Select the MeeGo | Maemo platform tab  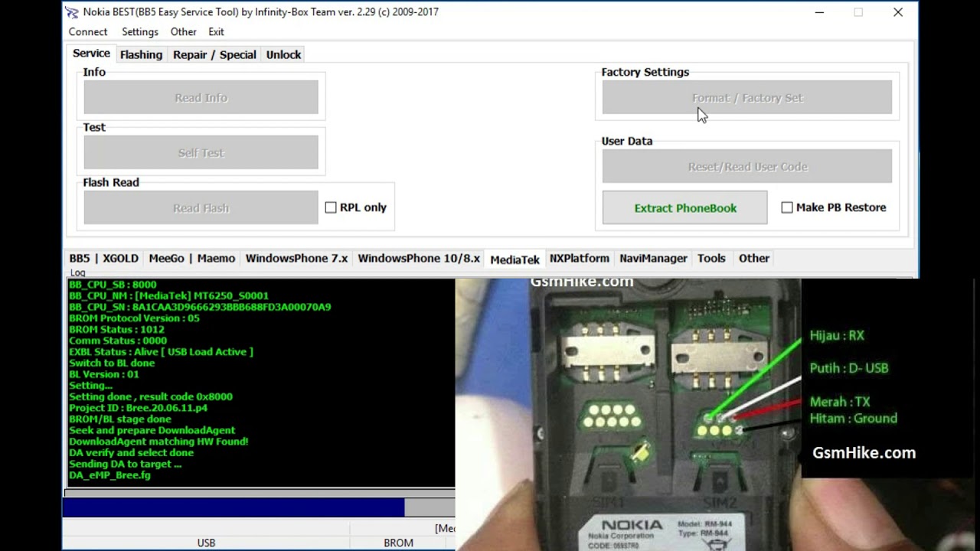coord(191,258)
